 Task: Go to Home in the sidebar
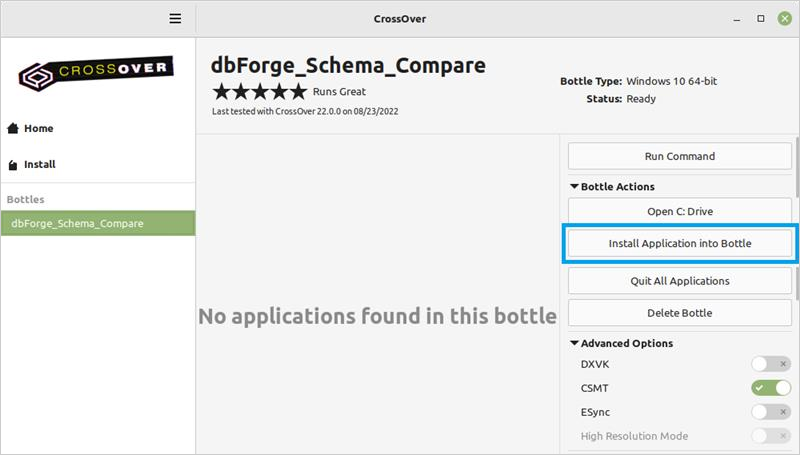coord(38,129)
